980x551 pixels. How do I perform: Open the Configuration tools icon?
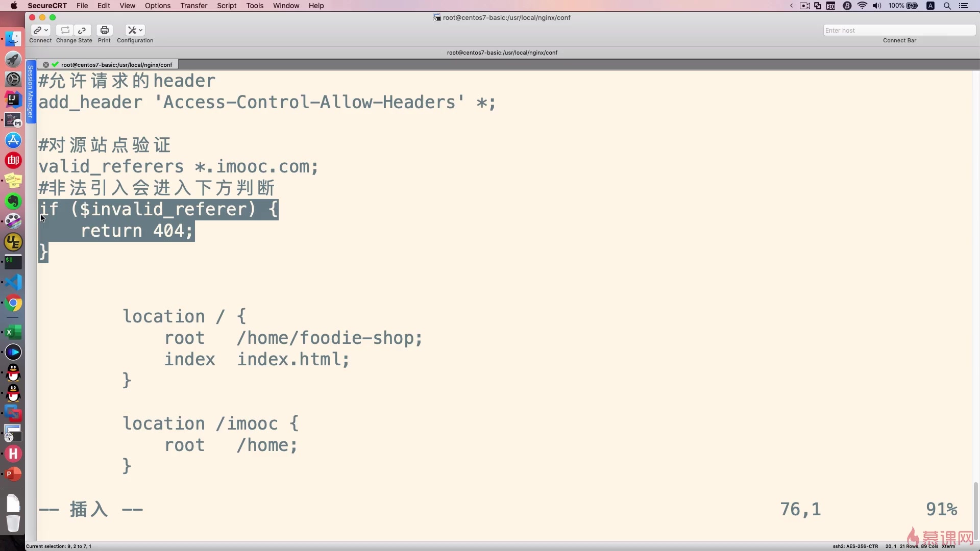click(132, 30)
